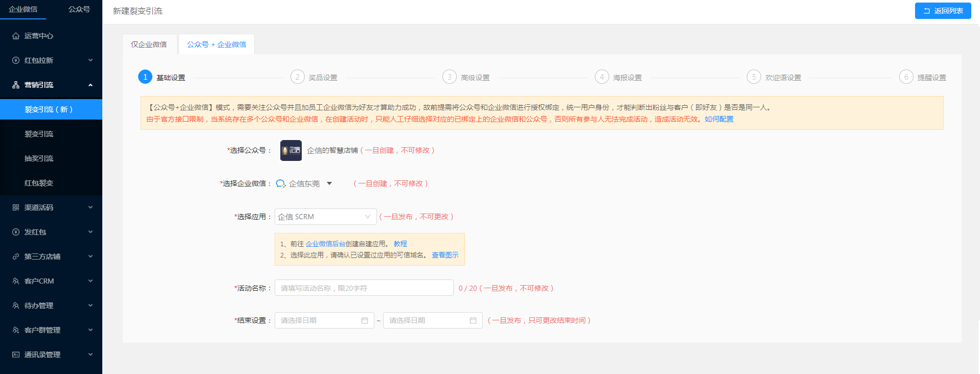Click the 红包拉新 yen icon
This screenshot has width=980, height=374.
point(16,60)
